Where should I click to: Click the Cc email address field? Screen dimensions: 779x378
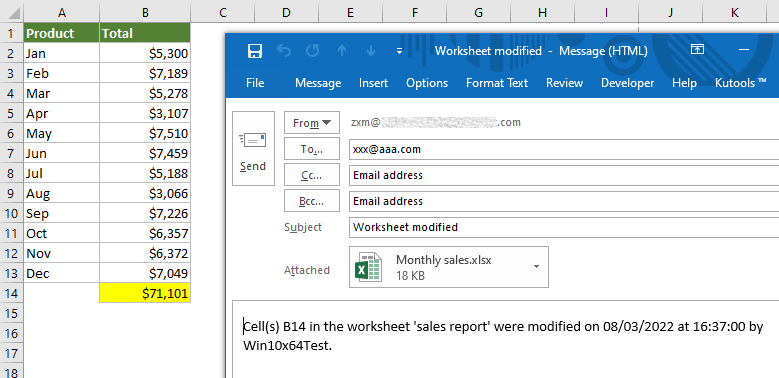564,175
